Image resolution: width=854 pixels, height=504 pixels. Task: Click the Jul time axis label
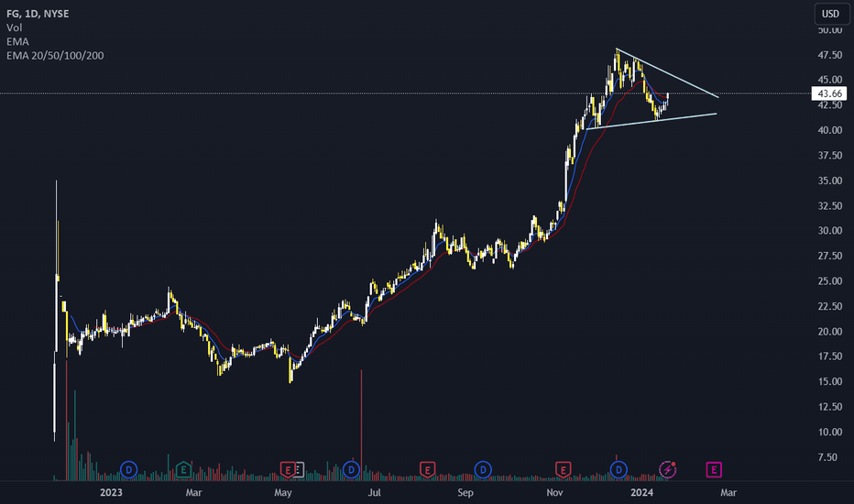(x=374, y=493)
